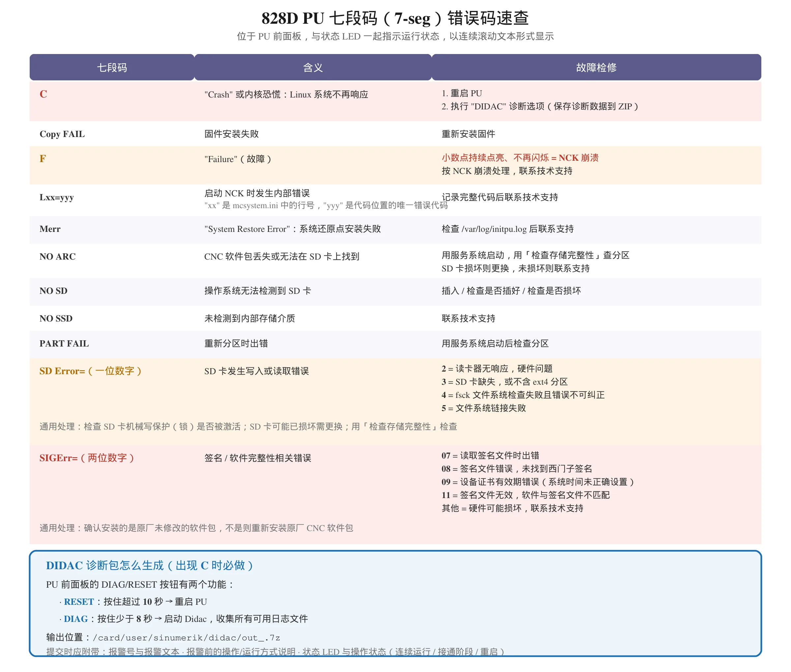Click the Crash 或内核恐慌 meaning text
This screenshot has width=791, height=672.
286,94
